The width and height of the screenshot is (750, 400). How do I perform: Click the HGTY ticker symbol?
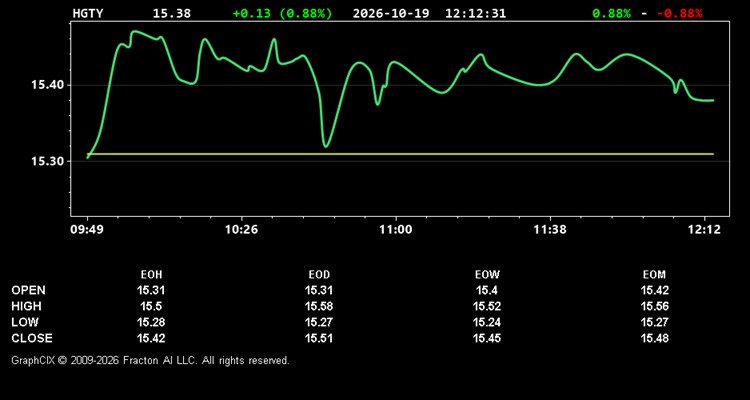pyautogui.click(x=88, y=13)
